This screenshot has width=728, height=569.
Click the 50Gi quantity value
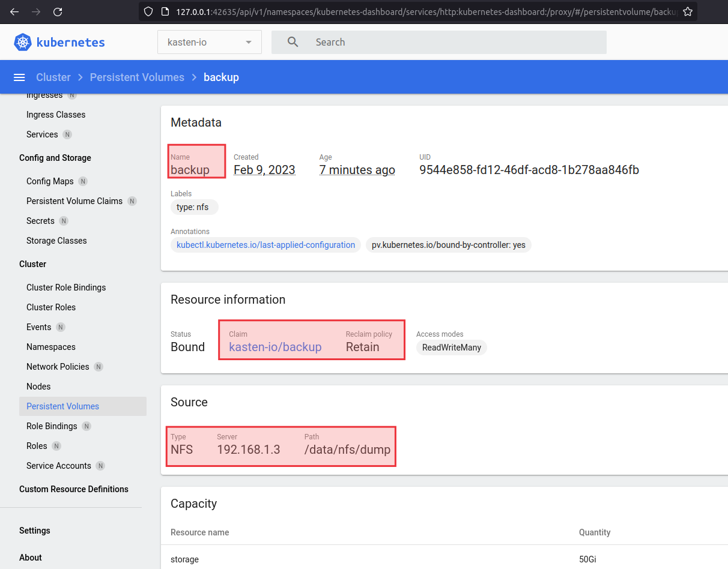point(587,559)
